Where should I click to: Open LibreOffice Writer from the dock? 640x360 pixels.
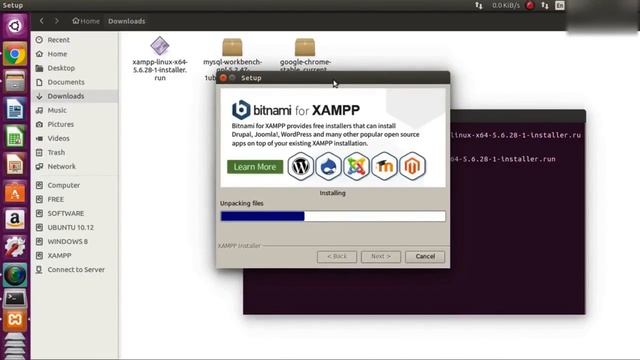click(x=15, y=109)
